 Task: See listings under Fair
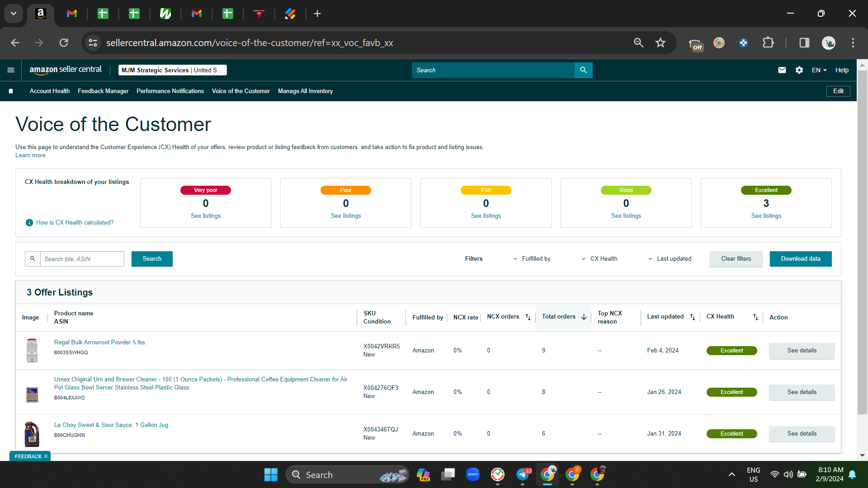tap(486, 216)
